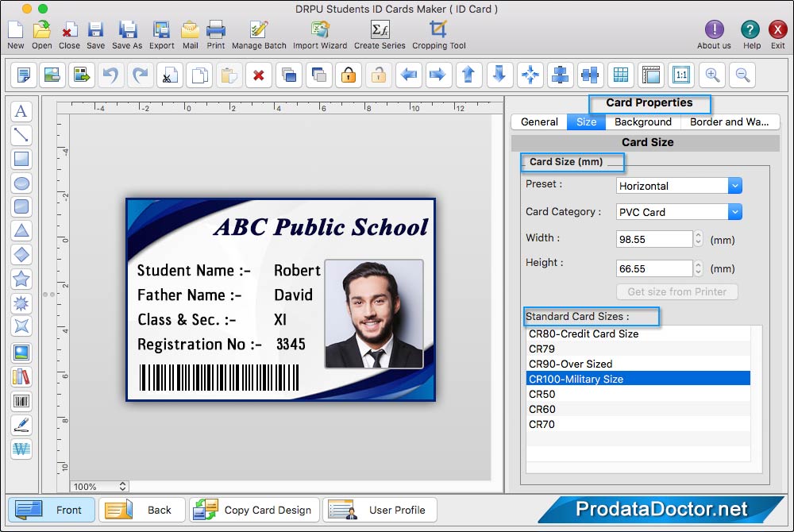
Task: Click the Redo arrow
Action: coord(141,75)
